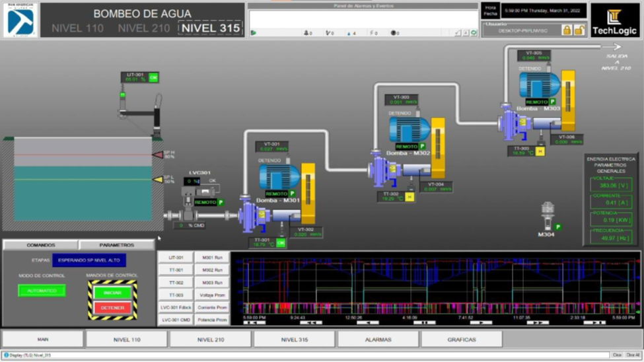Toggle the AUTOMATICO control mode button
The height and width of the screenshot is (362, 644).
click(42, 291)
